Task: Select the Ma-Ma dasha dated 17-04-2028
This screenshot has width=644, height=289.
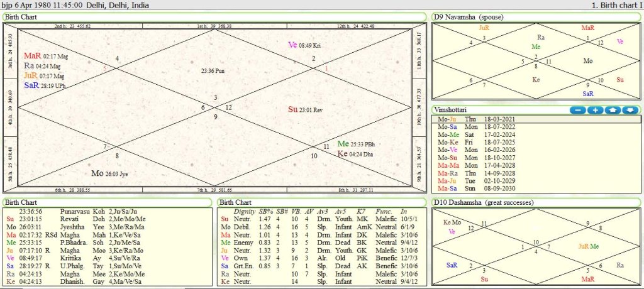Action: (478, 166)
